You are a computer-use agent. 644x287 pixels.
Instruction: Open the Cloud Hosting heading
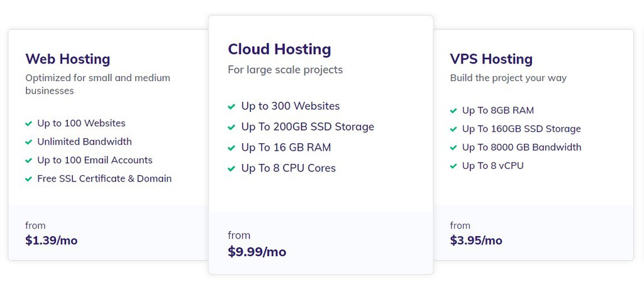(279, 49)
